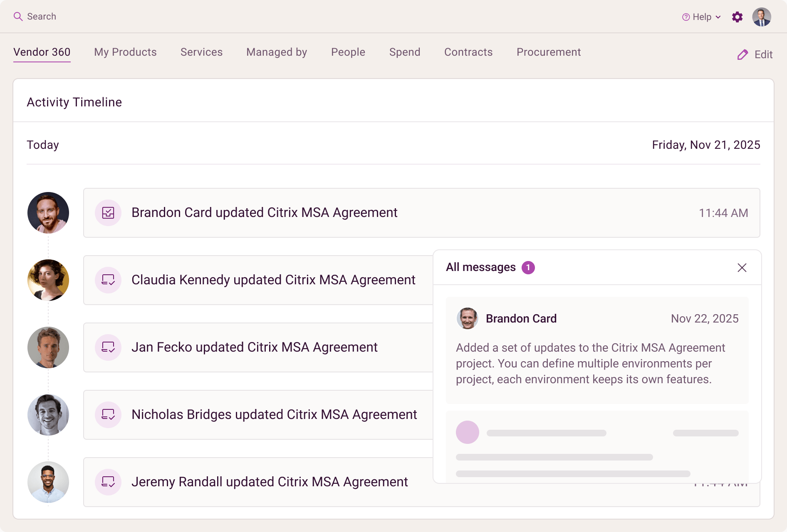The width and height of the screenshot is (787, 532).
Task: Click the search magnifier icon
Action: (x=18, y=16)
